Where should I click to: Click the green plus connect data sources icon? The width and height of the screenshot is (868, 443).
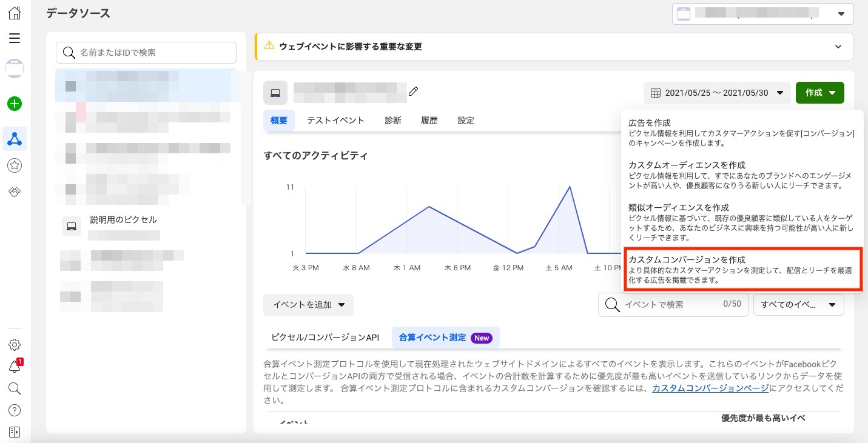15,104
